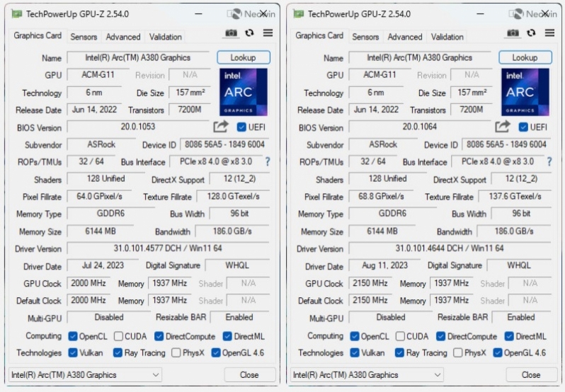Image resolution: width=565 pixels, height=392 pixels.
Task: Click Pixel Fillrate value 64.0 GPixel/s
Action: (99, 197)
